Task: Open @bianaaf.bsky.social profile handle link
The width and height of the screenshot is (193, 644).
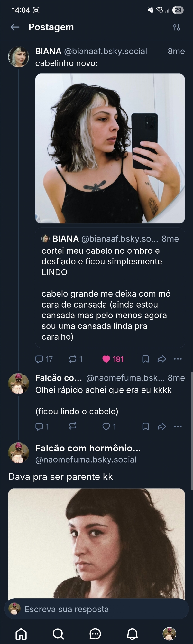Action: point(106,52)
